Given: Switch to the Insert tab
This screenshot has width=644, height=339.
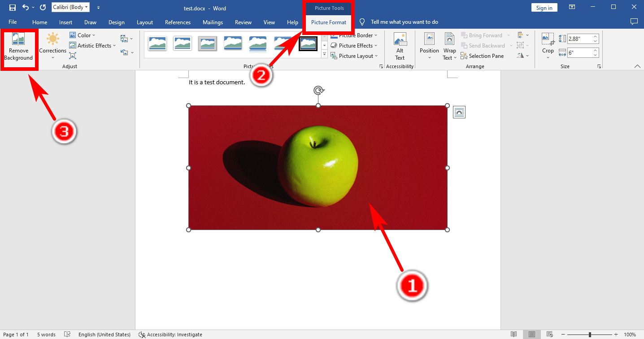Looking at the screenshot, I should (65, 22).
